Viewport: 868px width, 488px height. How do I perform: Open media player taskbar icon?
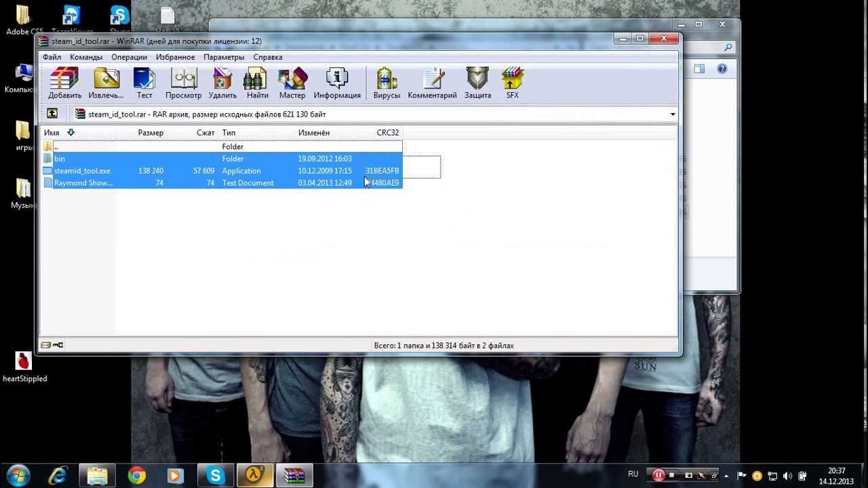pos(175,476)
